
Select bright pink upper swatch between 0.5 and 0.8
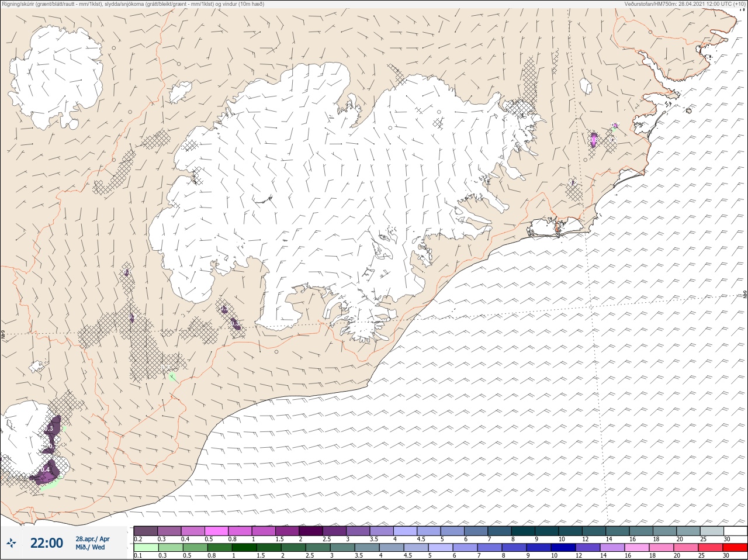click(217, 531)
